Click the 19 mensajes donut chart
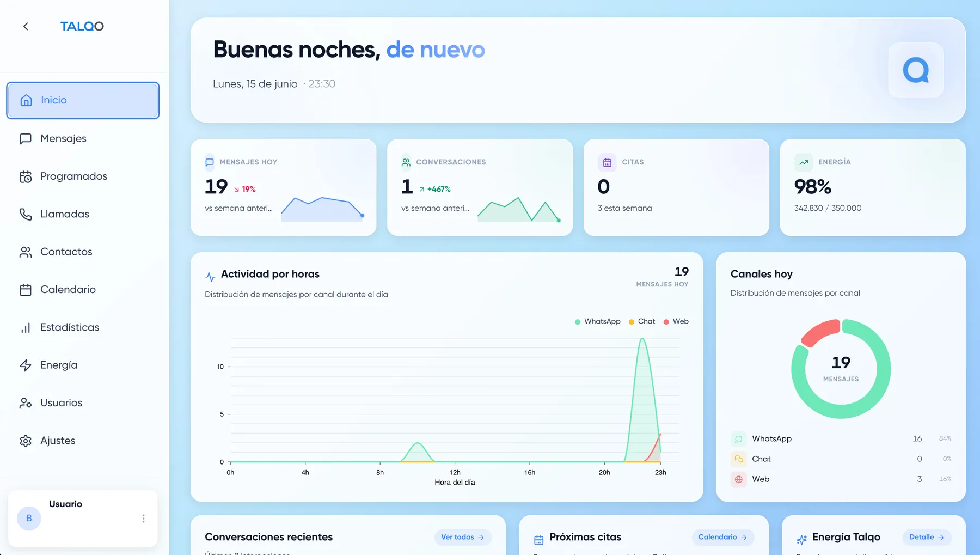The height and width of the screenshot is (555, 980). 841,369
